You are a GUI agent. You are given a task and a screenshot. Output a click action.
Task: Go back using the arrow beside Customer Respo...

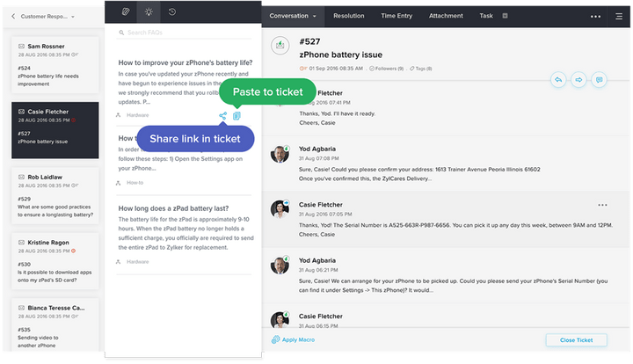(x=13, y=16)
